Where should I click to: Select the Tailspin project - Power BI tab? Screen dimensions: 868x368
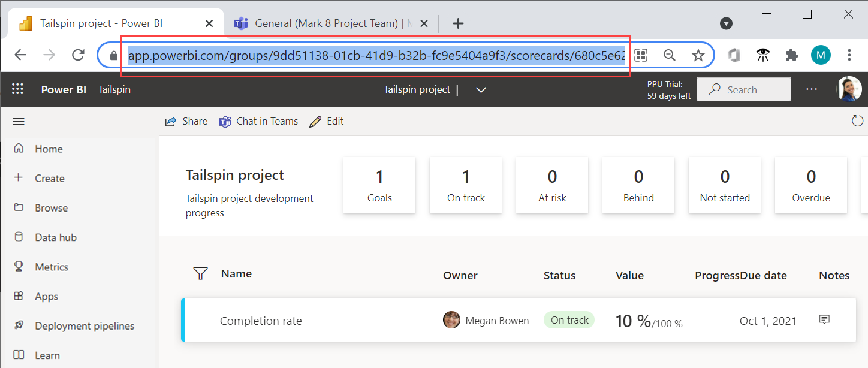[115, 23]
